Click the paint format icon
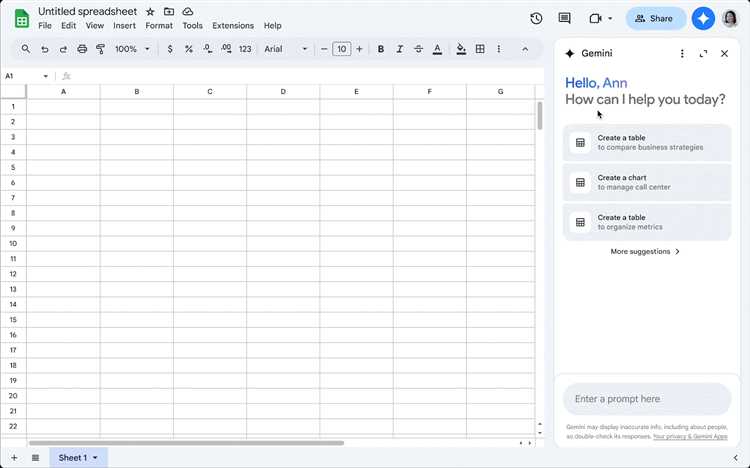The height and width of the screenshot is (468, 750). 100,49
